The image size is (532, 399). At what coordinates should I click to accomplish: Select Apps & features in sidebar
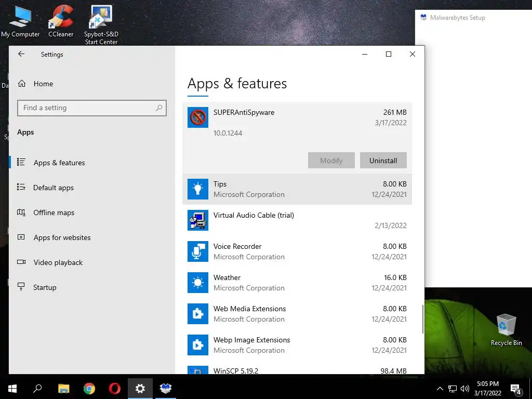[59, 163]
